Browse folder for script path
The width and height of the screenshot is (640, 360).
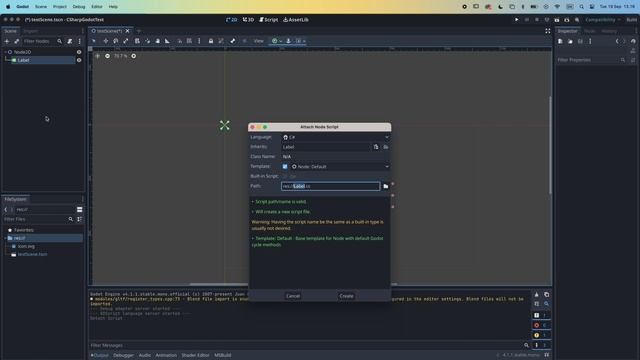pos(386,186)
